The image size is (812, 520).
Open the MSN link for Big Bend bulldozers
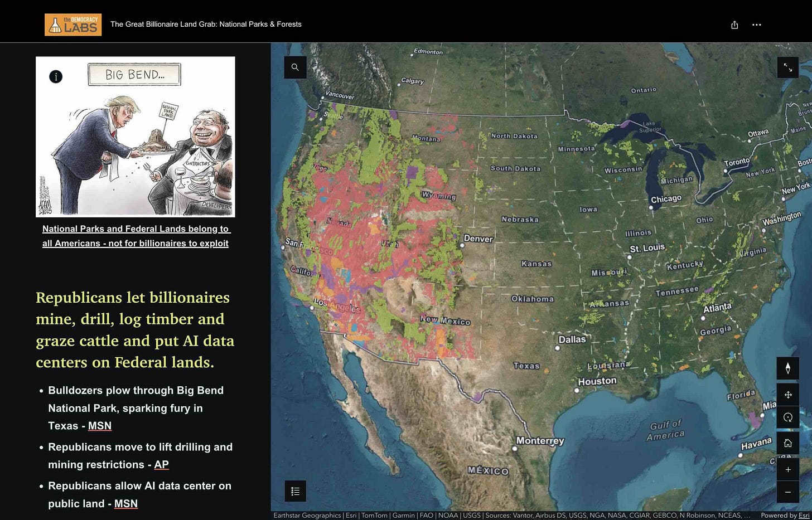[x=100, y=426]
